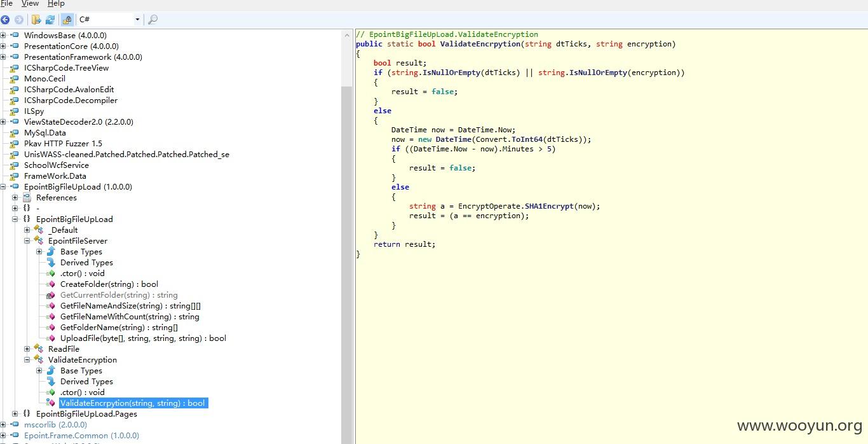The height and width of the screenshot is (444, 868).
Task: Click the Forward navigation arrow
Action: (x=19, y=20)
